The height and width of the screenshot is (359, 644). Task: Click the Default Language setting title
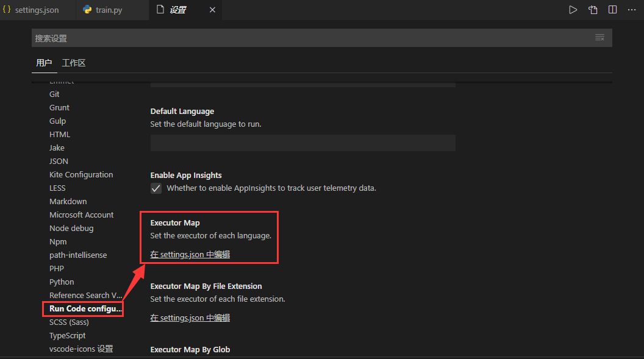tap(182, 111)
